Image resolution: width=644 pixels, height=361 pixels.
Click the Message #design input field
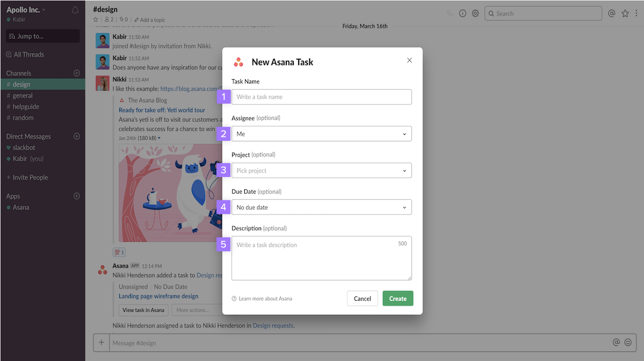pos(359,343)
